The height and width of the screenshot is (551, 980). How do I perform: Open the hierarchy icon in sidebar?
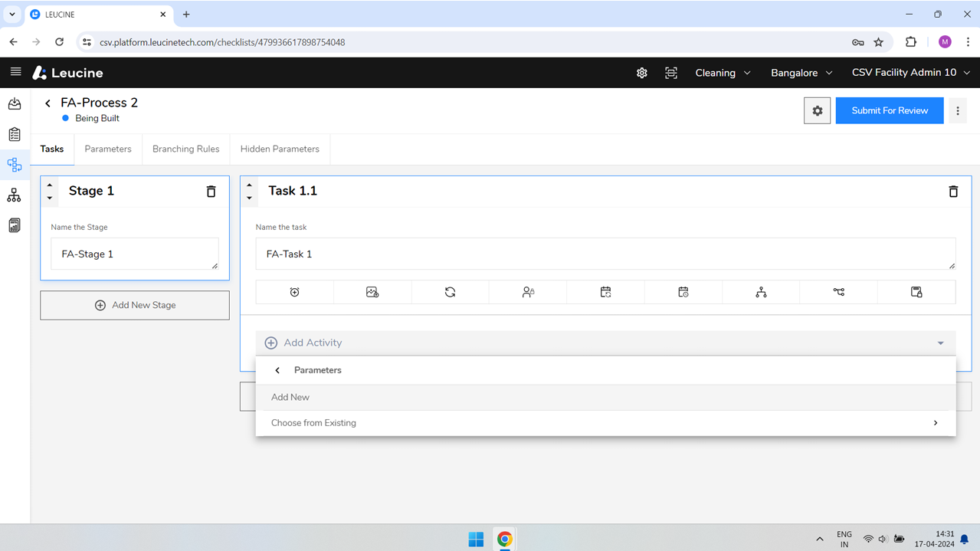15,195
